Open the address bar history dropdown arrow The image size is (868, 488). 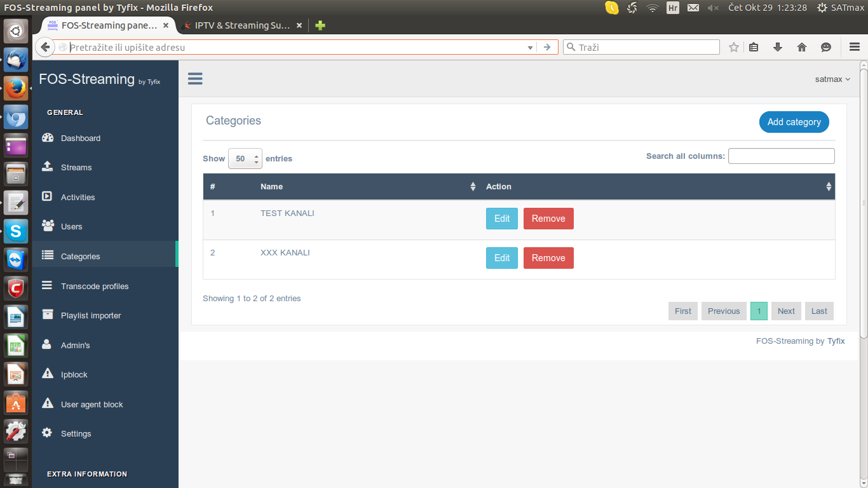click(530, 48)
